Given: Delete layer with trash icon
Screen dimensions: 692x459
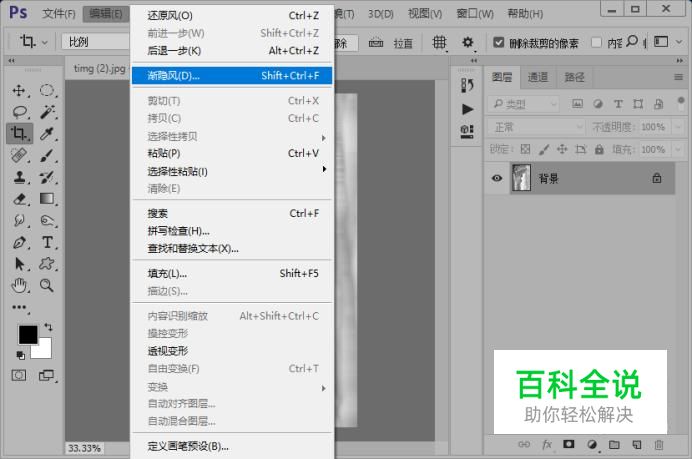Looking at the screenshot, I should [x=659, y=444].
